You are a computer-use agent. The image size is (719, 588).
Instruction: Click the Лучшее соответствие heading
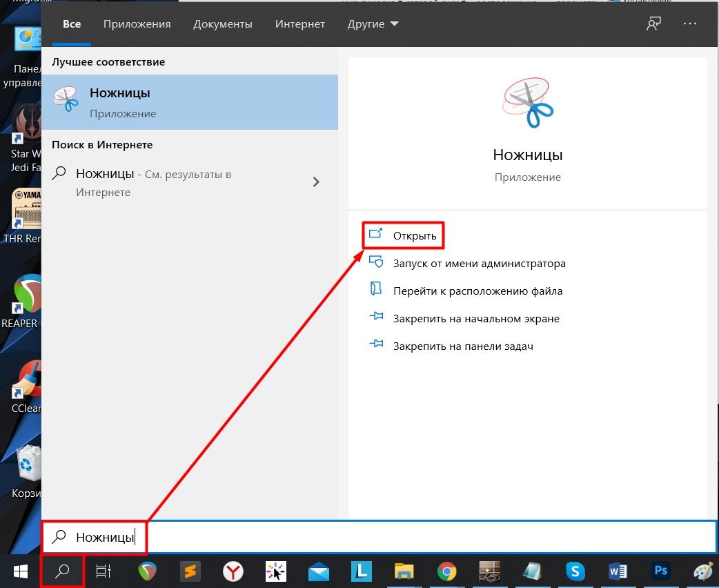[x=108, y=62]
